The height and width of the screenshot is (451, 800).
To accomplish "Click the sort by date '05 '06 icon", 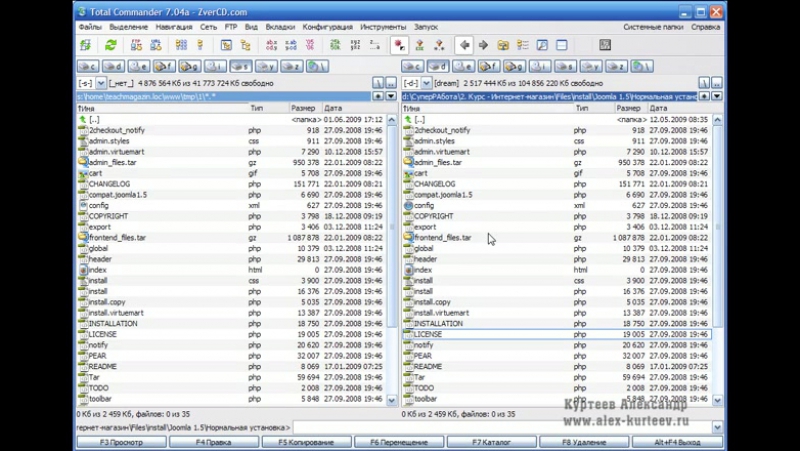I will (x=310, y=45).
